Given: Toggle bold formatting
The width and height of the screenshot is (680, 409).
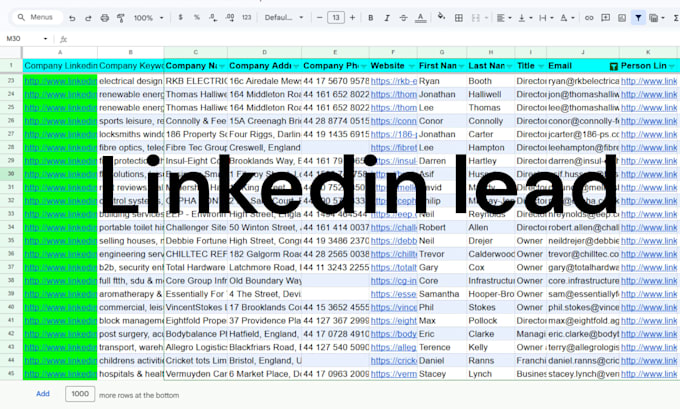Looking at the screenshot, I should [370, 18].
